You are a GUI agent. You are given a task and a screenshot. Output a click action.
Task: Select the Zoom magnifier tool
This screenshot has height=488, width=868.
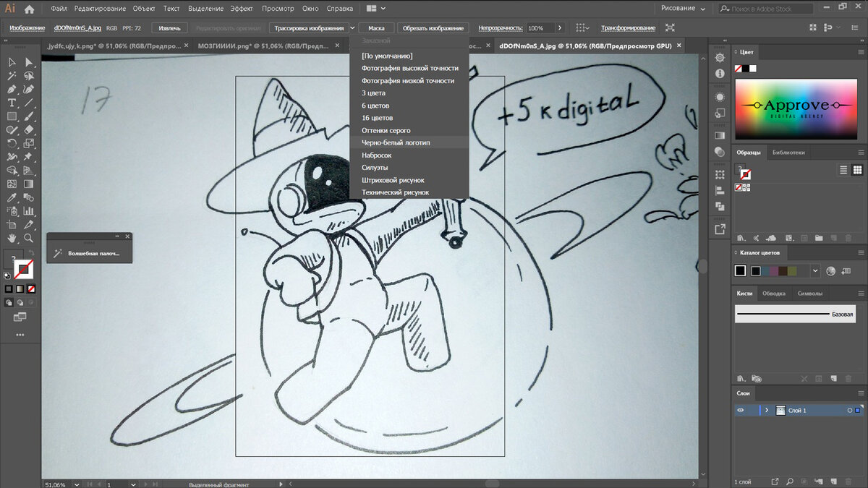point(29,238)
